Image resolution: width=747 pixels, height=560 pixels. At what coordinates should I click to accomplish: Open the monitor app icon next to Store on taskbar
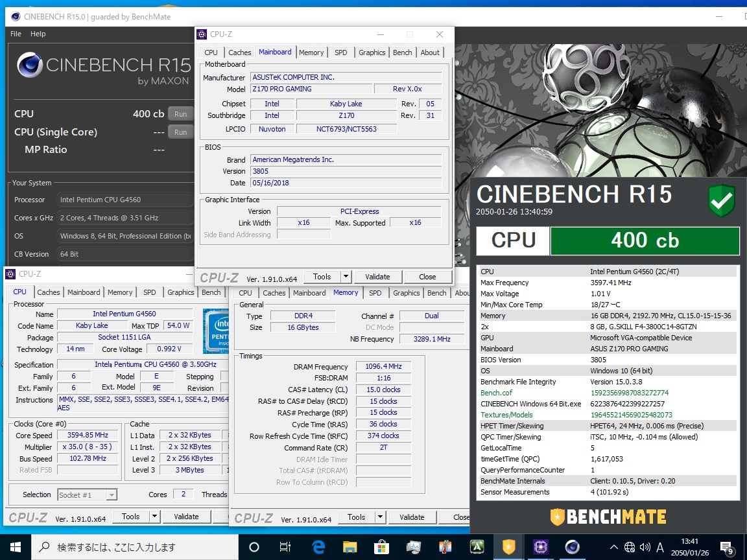pyautogui.click(x=413, y=547)
